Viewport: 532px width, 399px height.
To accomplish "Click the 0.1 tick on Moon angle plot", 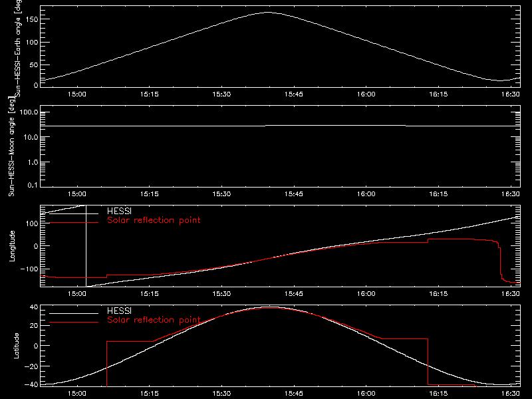I will click(33, 185).
